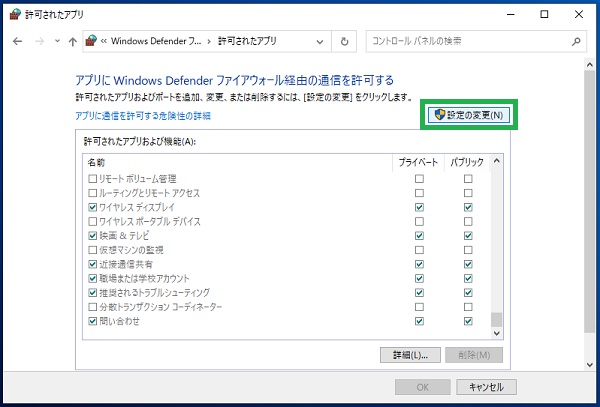
Task: Toggle public checkbox for 分散トランザクション コーディネーター
Action: (468, 307)
